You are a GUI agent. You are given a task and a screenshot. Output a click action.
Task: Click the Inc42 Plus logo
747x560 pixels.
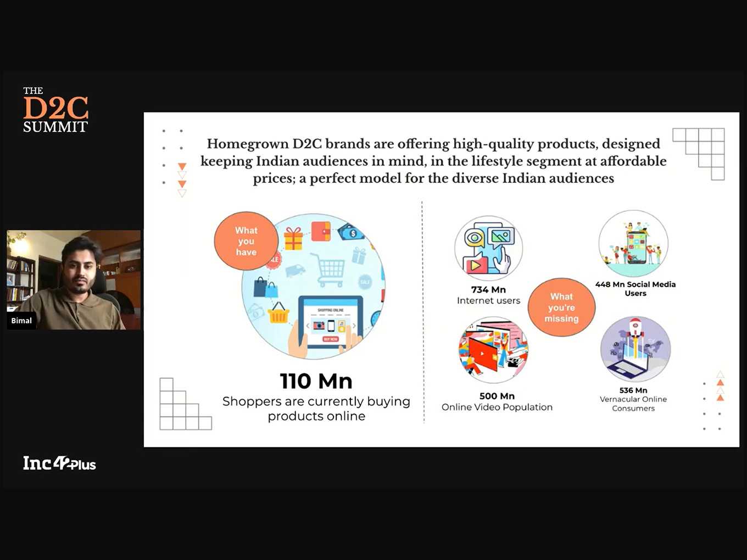(59, 463)
